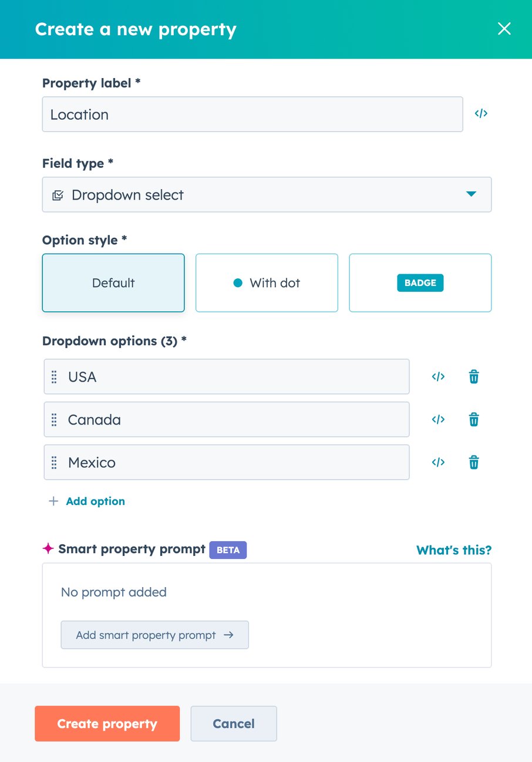Click the drag handle on the USA option

[x=53, y=376]
